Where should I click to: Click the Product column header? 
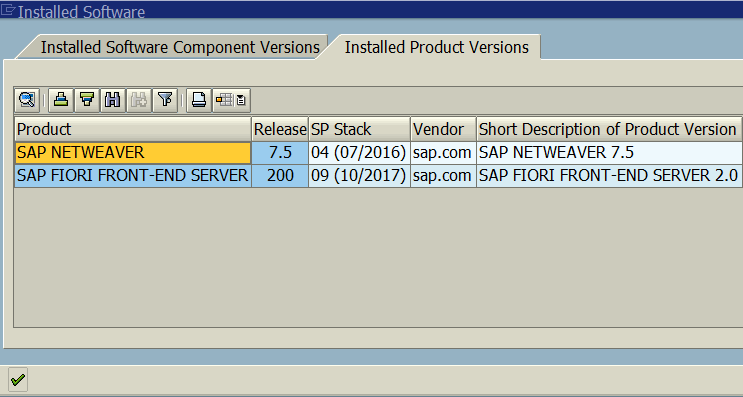coord(133,129)
